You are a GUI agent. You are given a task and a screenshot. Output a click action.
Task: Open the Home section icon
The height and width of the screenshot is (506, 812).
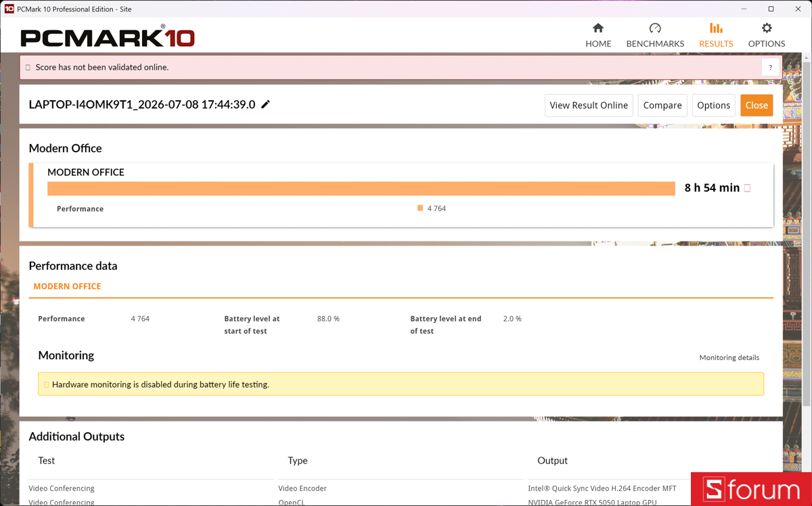pyautogui.click(x=598, y=28)
